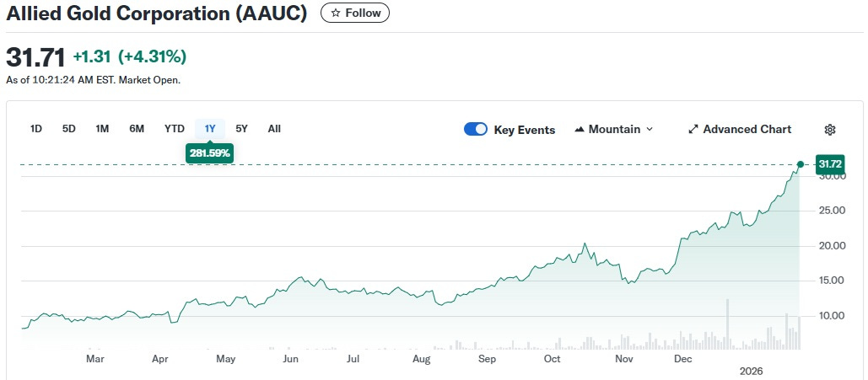Screen dimensions: 868x380
Task: Click the Sep x-axis label
Action: (x=488, y=359)
